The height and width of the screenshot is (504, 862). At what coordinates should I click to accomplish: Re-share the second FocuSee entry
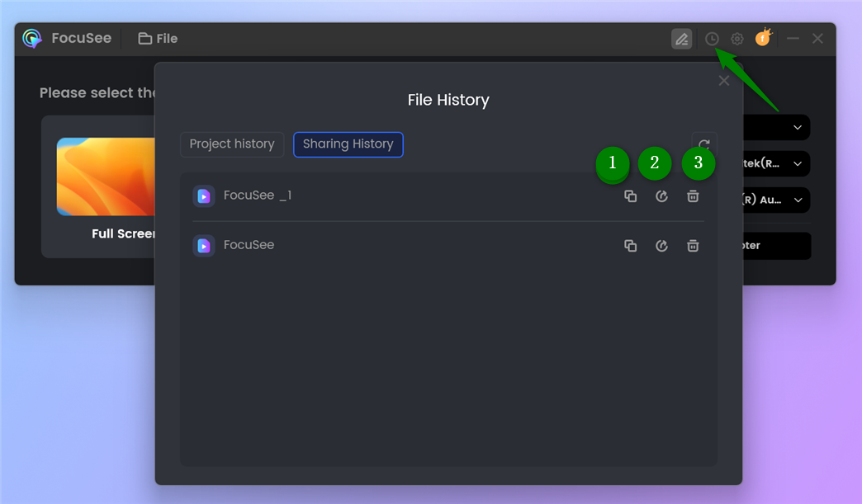661,246
